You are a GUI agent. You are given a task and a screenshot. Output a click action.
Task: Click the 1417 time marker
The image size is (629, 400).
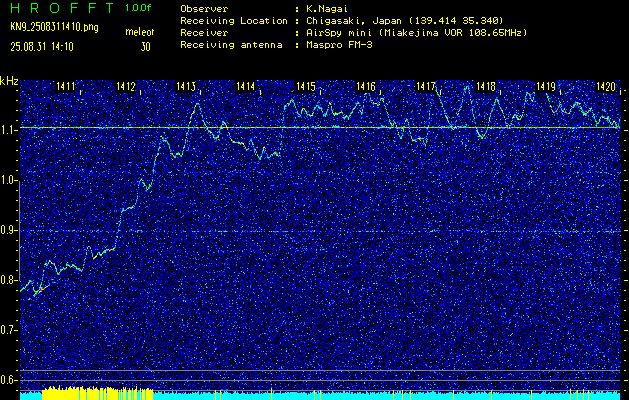click(x=426, y=86)
